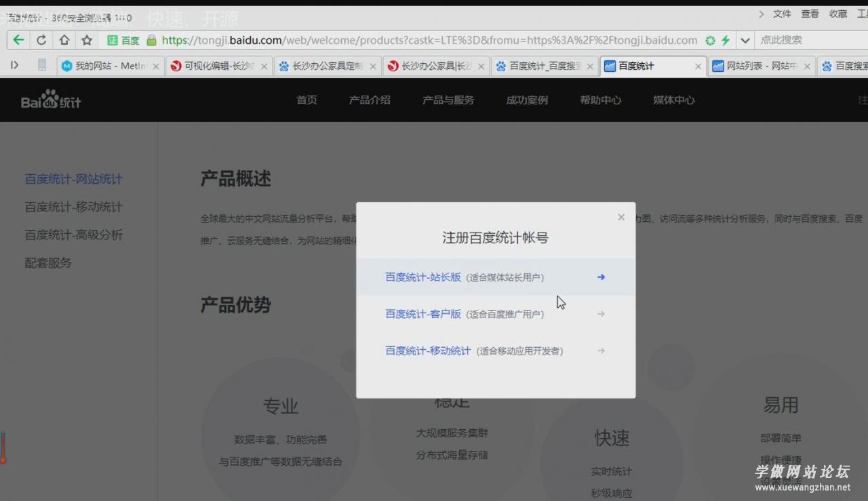
Task: Open 帮助中心 in the site navigation
Action: pyautogui.click(x=600, y=100)
